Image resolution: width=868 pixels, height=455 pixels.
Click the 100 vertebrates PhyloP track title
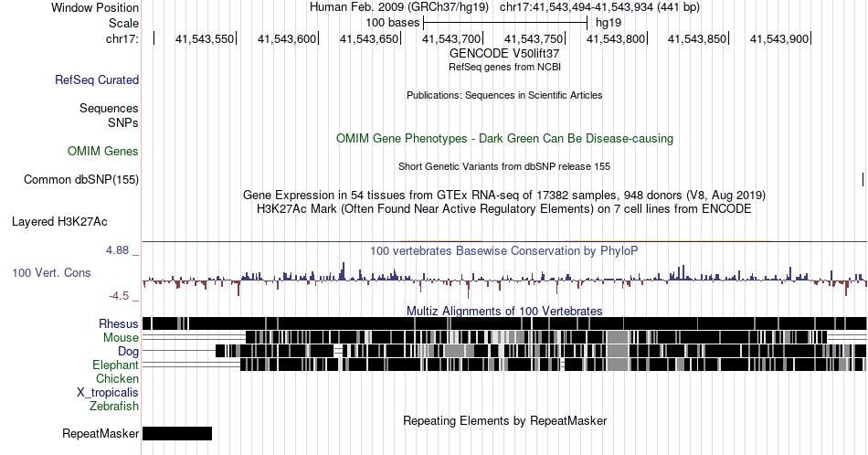(x=504, y=250)
